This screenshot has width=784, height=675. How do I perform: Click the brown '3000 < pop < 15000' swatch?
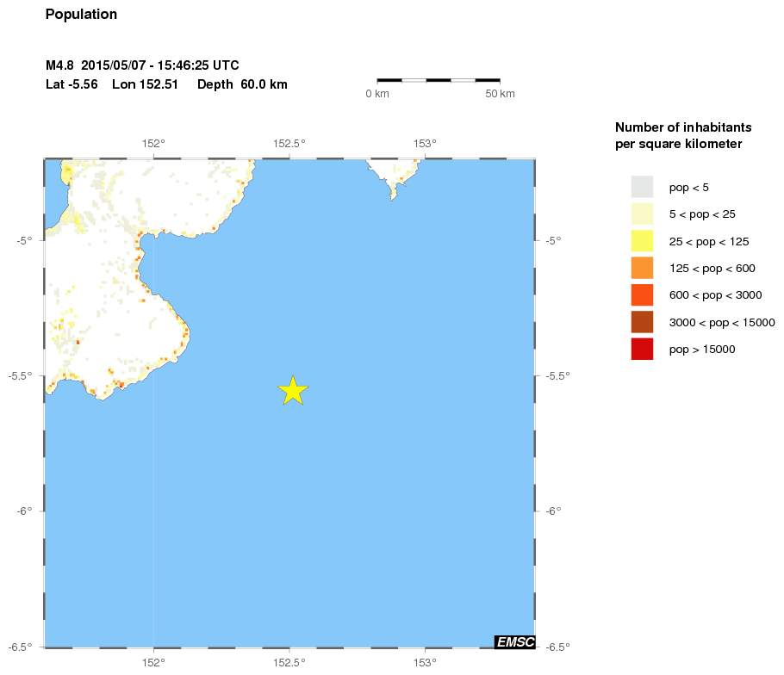[642, 322]
